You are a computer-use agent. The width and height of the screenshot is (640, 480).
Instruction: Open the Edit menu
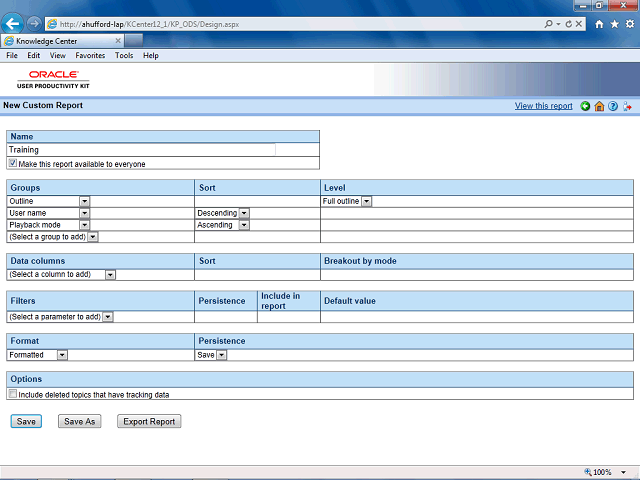(x=33, y=56)
